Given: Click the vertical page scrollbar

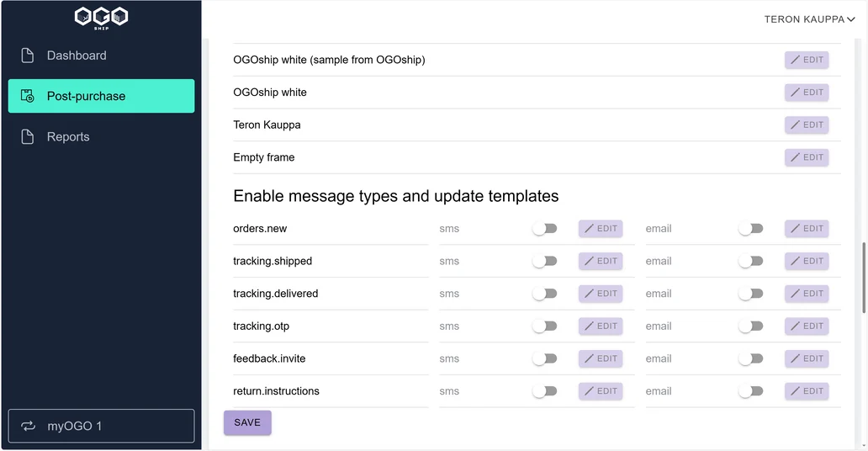Looking at the screenshot, I should point(864,277).
